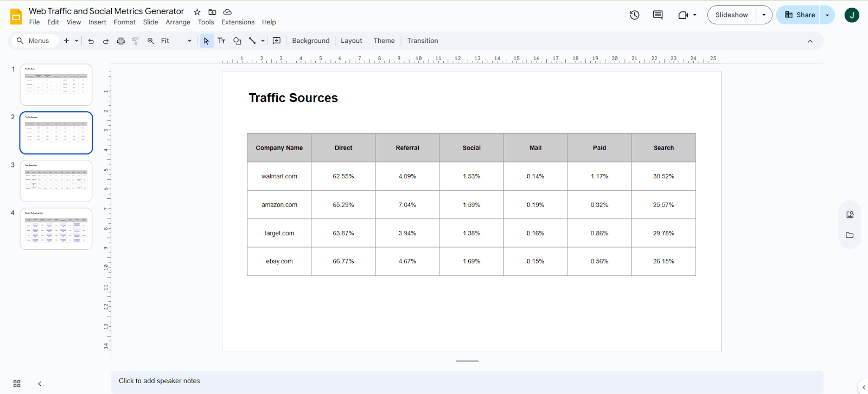Click the Background button
Viewport: 868px width, 394px height.
(x=311, y=41)
